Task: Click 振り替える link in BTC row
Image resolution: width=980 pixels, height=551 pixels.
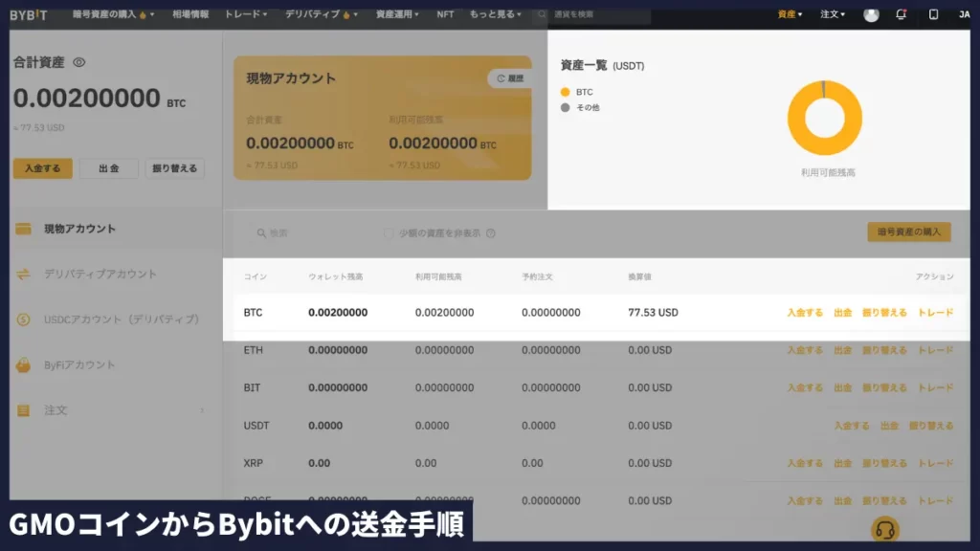Action: 884,313
